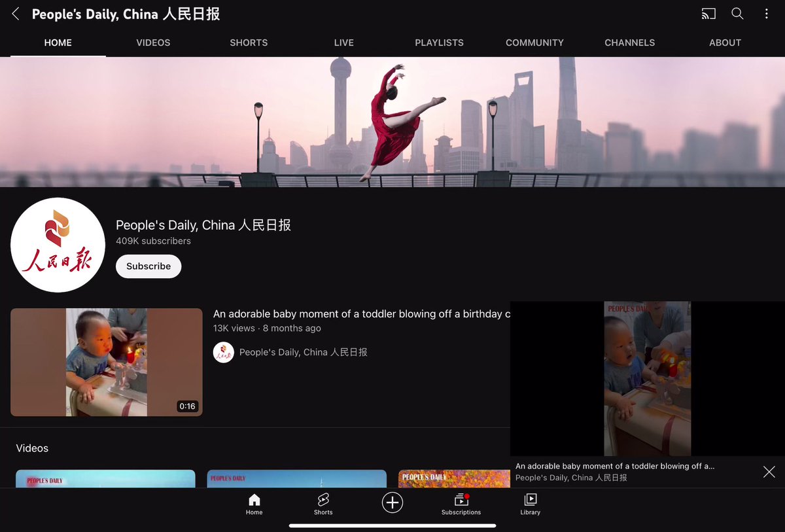Screen dimensions: 785x532
Task: Tap '13K views · 8 months ago' text
Action: tap(267, 328)
